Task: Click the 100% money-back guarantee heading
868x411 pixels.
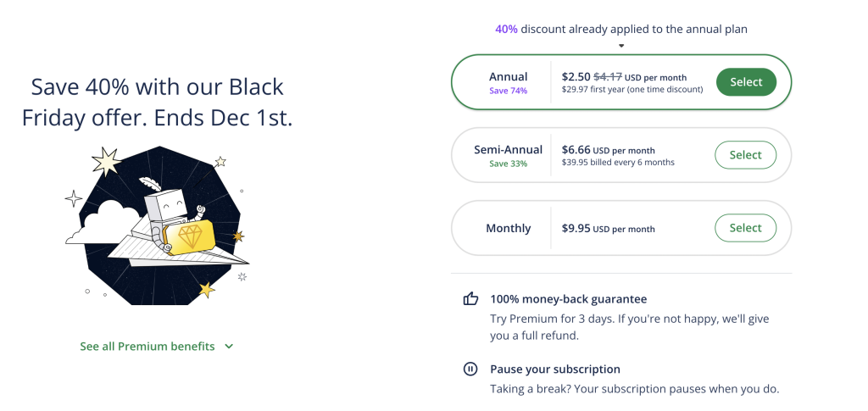Action: (569, 299)
